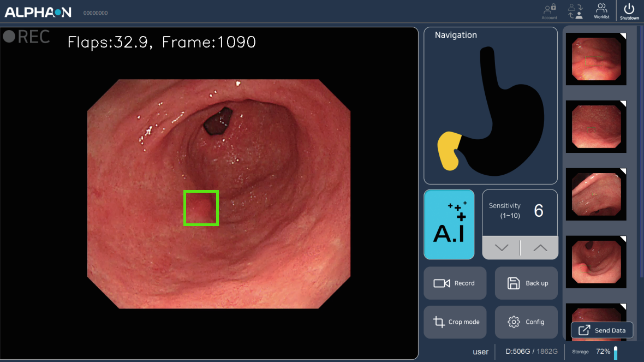
Task: Click the Navigation panel title
Action: click(456, 35)
